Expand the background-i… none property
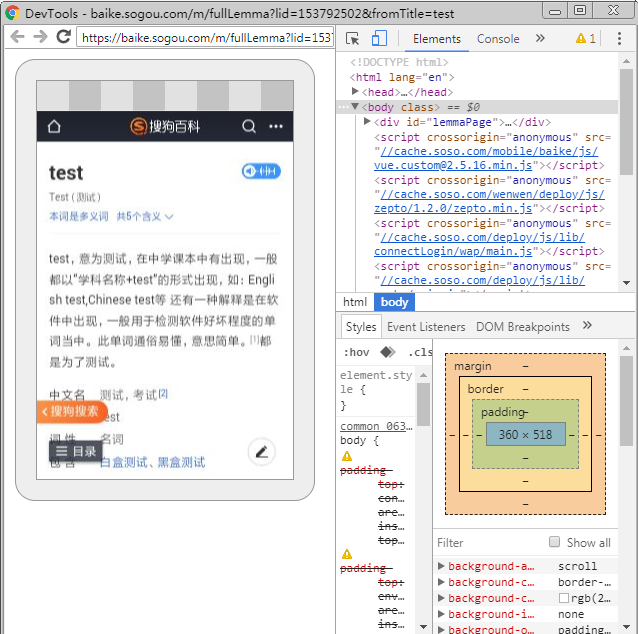Image resolution: width=638 pixels, height=634 pixels. click(441, 614)
